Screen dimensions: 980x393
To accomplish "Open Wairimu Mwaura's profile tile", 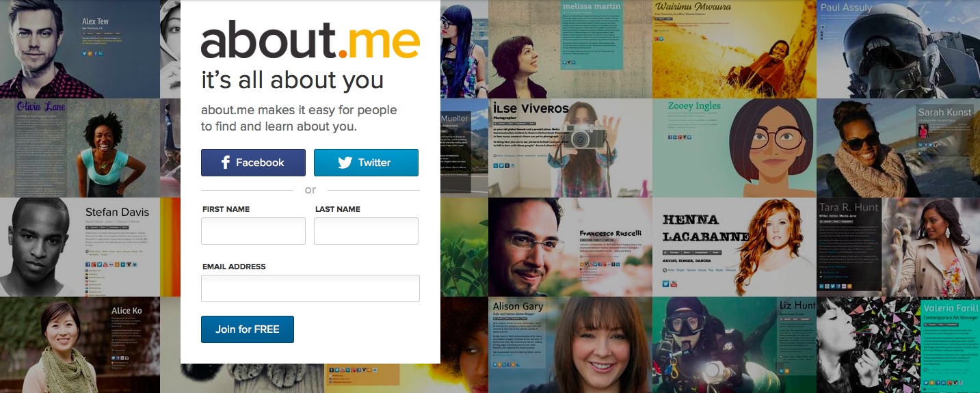I will [734, 49].
